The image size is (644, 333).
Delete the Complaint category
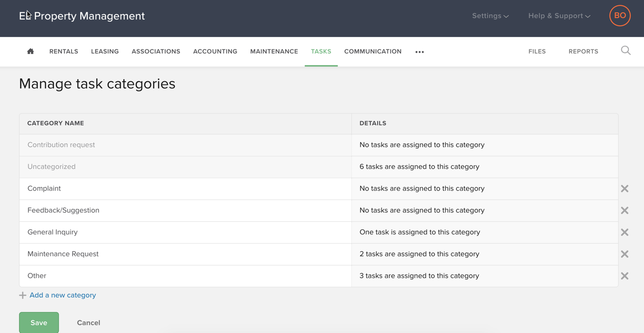coord(625,188)
